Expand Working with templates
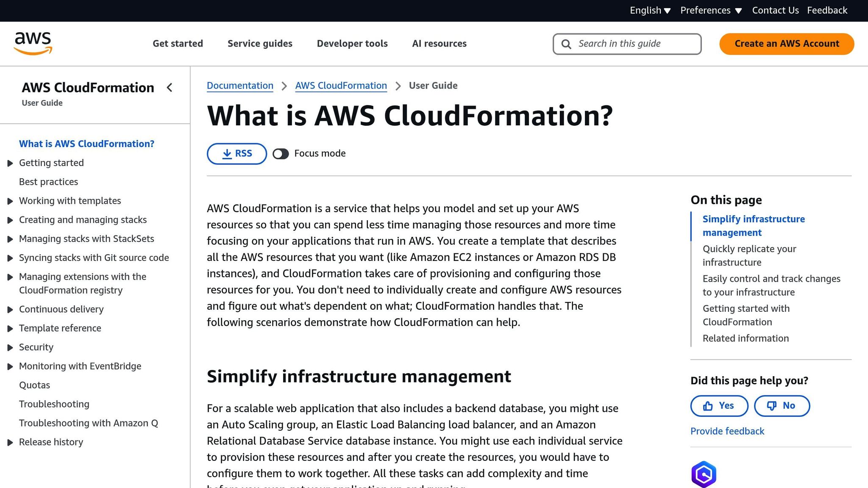The image size is (868, 488). tap(10, 201)
